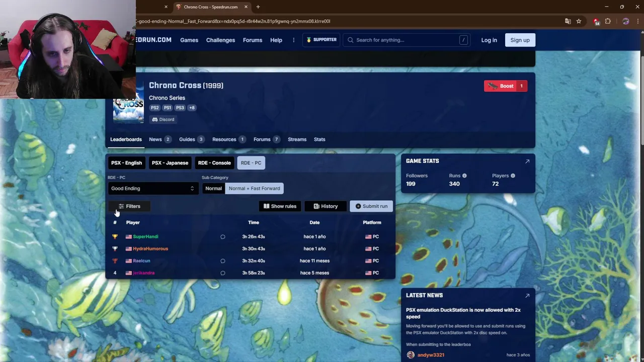This screenshot has width=644, height=362.
Task: Select the Normal sub category
Action: (x=213, y=189)
